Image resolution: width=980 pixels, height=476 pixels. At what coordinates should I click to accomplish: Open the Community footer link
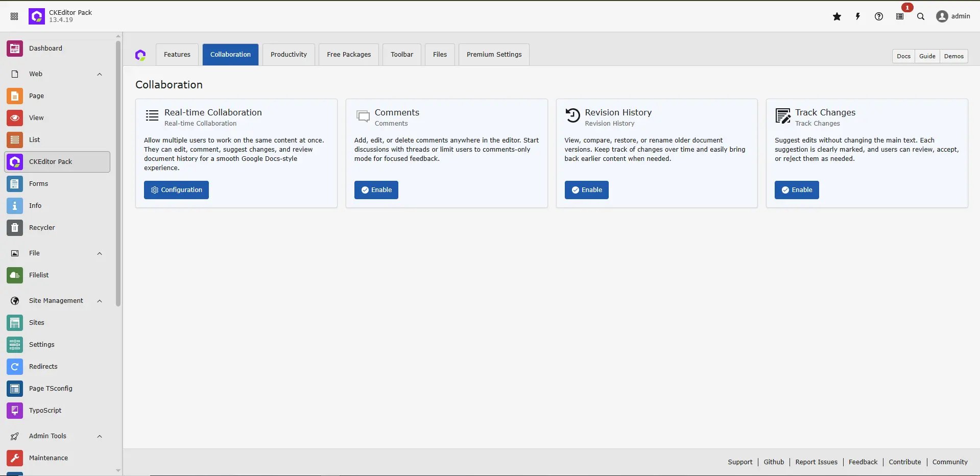pyautogui.click(x=950, y=462)
